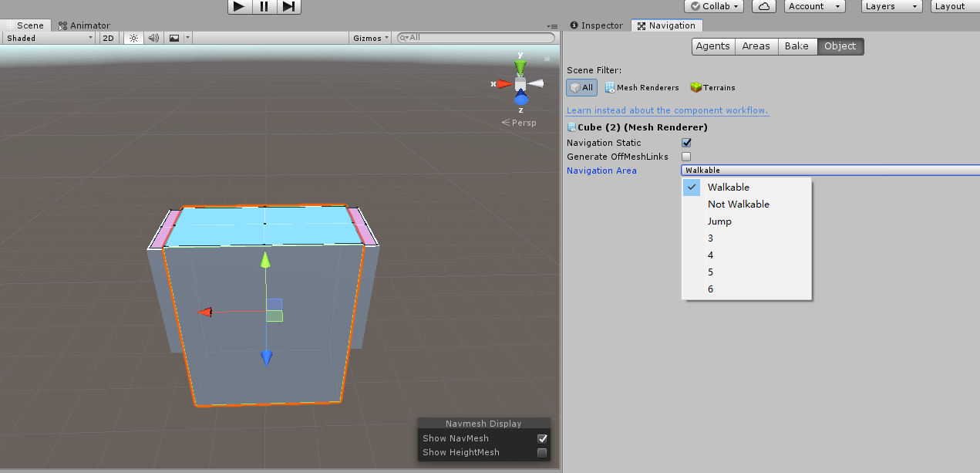The image size is (980, 473).
Task: Toggle scene audio speaker icon
Action: click(153, 38)
